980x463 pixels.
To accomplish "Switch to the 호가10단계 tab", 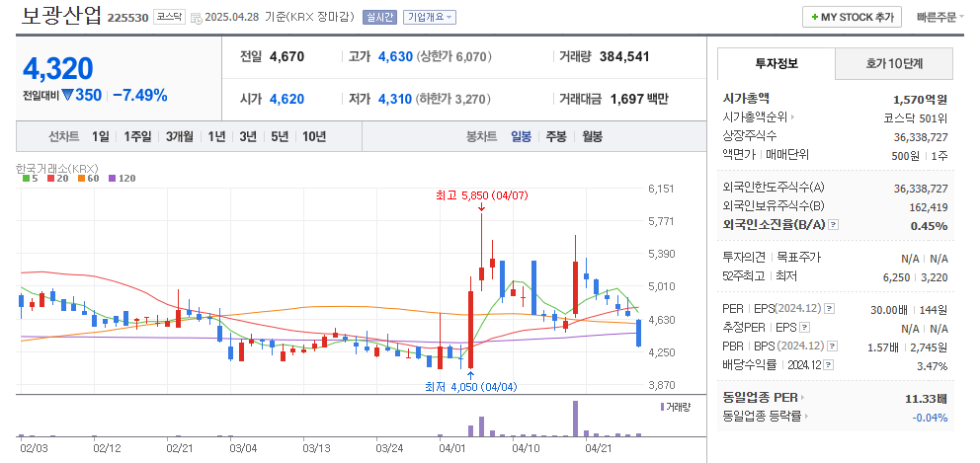I will tap(894, 64).
